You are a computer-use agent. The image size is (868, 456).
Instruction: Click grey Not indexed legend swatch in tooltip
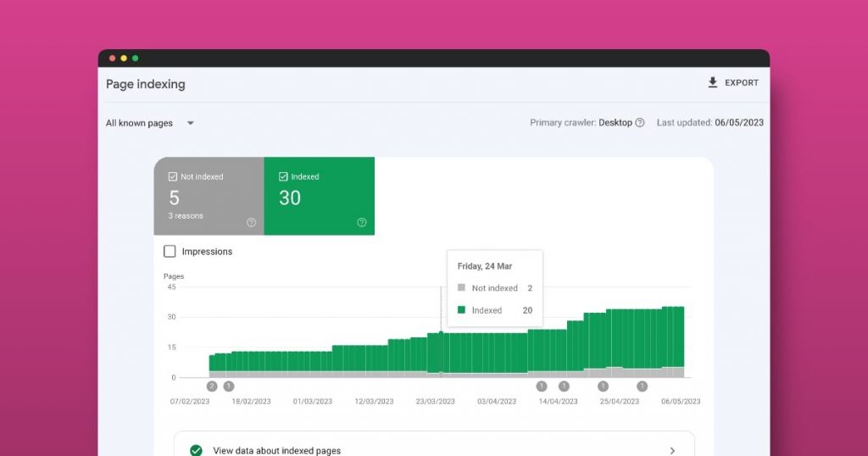click(461, 288)
